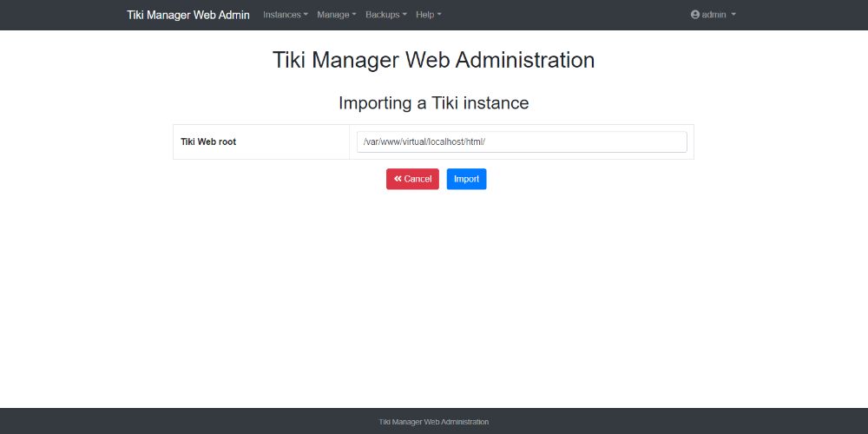Open the Instances dropdown menu
868x434 pixels.
[x=285, y=15]
